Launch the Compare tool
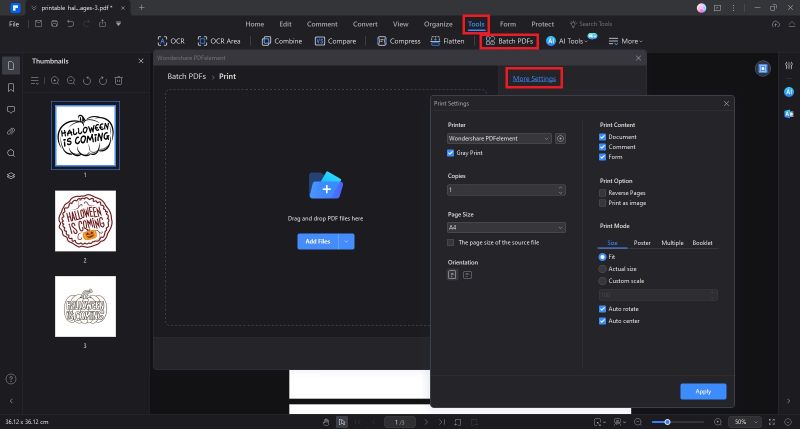This screenshot has height=429, width=800. (335, 41)
